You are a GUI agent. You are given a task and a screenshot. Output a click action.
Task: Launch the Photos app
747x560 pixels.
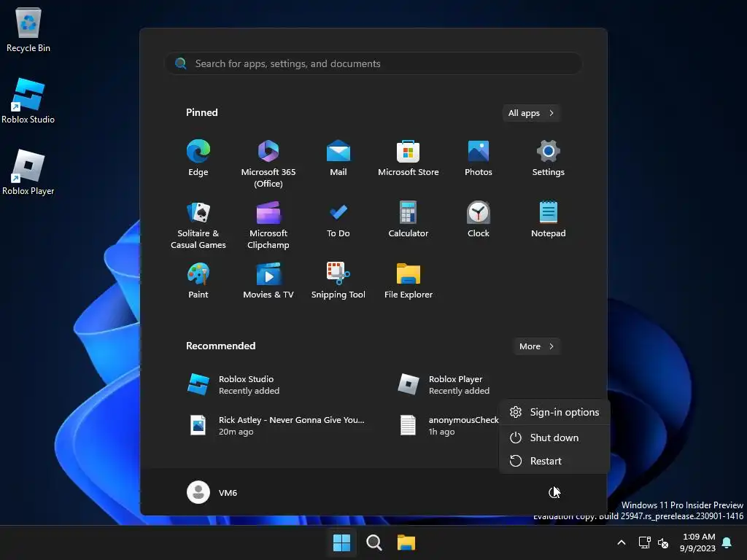(x=479, y=158)
